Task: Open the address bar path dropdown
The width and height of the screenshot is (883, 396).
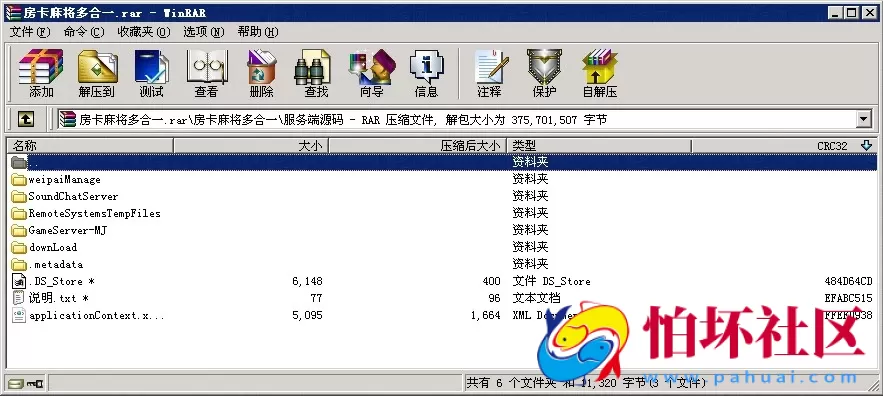Action: [x=863, y=119]
